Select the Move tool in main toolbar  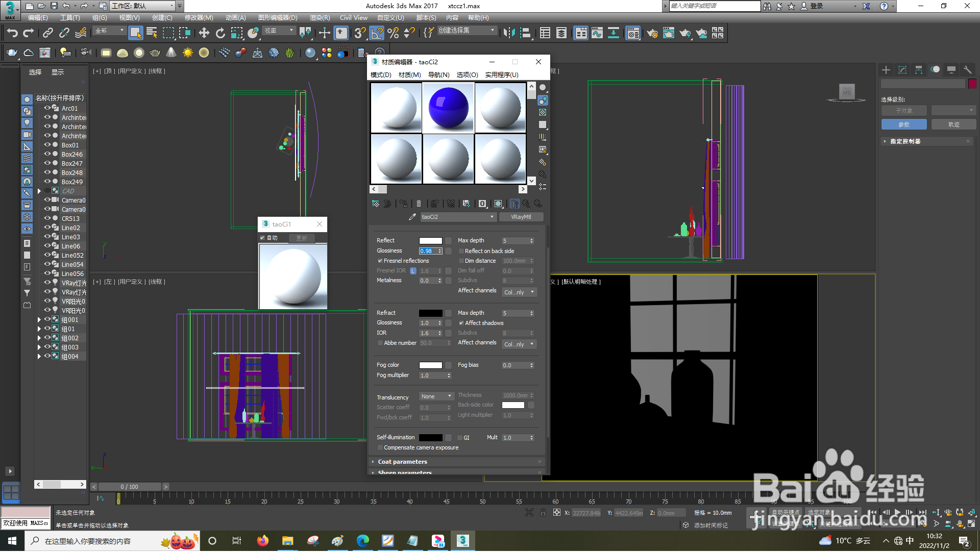coord(204,34)
